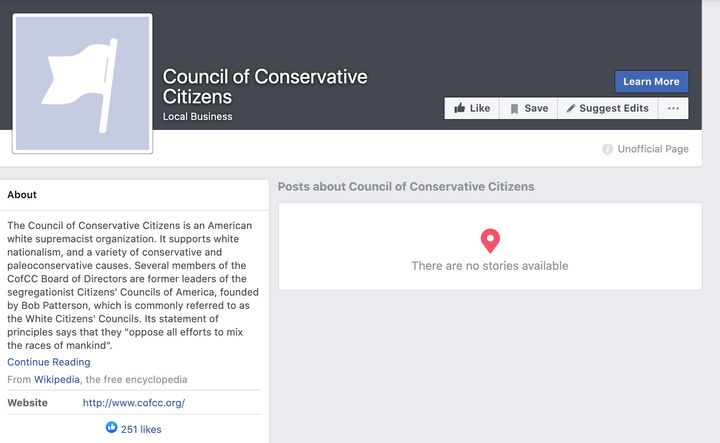Click the Learn More button
This screenshot has width=720, height=443.
(x=651, y=82)
